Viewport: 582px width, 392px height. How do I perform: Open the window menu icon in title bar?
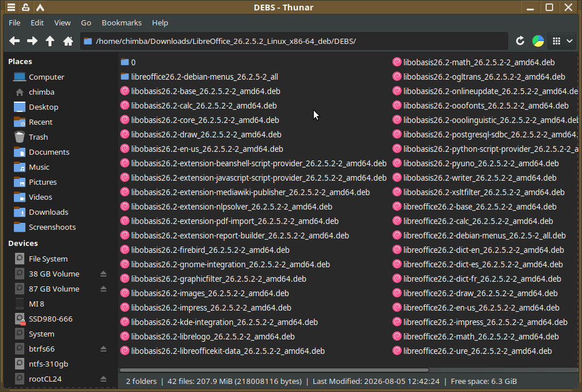(11, 7)
